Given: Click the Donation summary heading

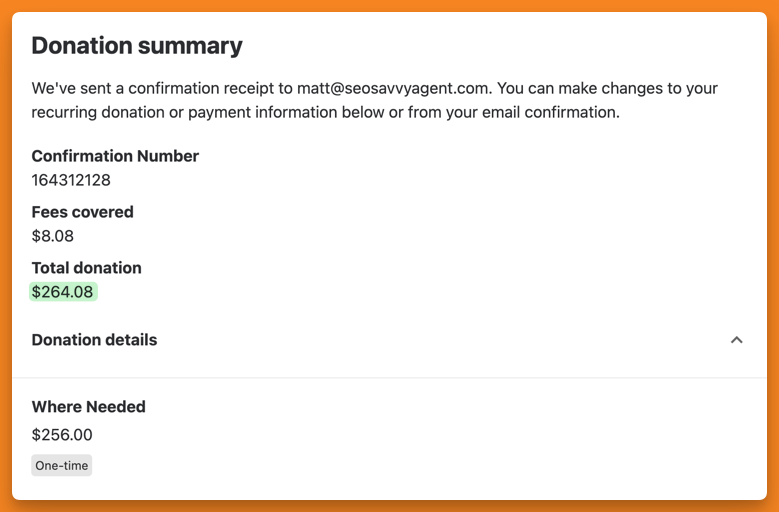Looking at the screenshot, I should 137,45.
